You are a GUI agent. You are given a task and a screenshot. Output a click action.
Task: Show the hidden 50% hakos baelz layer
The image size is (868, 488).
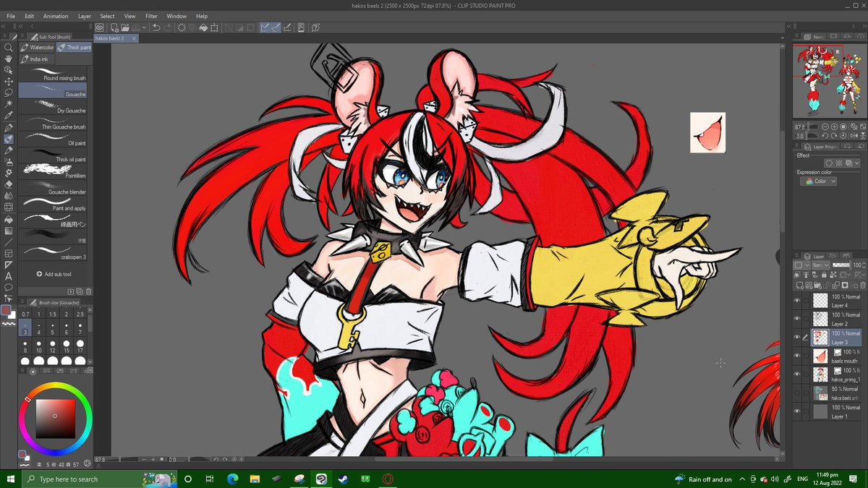797,393
